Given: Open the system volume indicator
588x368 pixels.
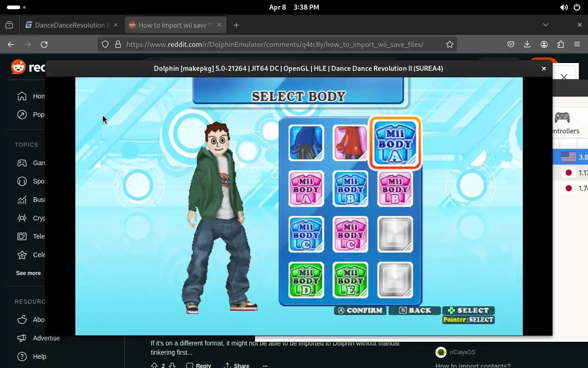Looking at the screenshot, I should coord(564,7).
